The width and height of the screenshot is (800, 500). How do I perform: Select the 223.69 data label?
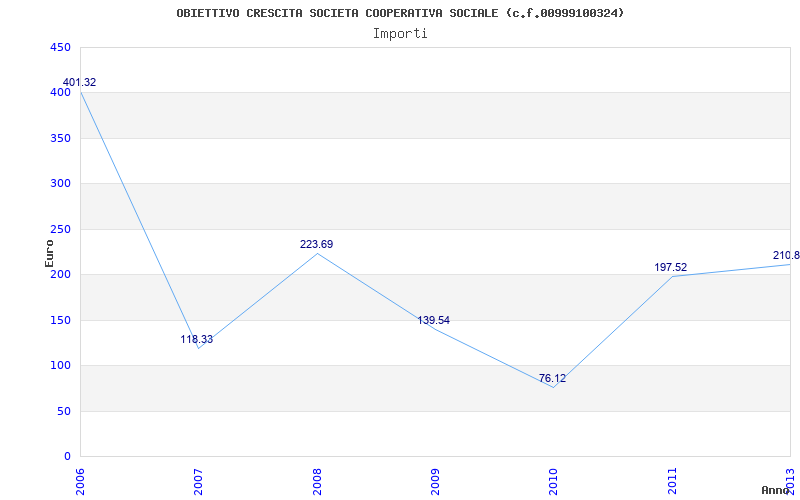pyautogui.click(x=316, y=244)
